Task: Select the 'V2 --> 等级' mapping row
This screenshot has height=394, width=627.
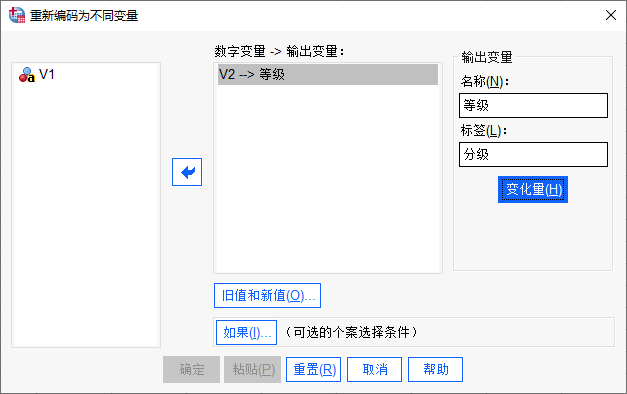Action: tap(327, 74)
